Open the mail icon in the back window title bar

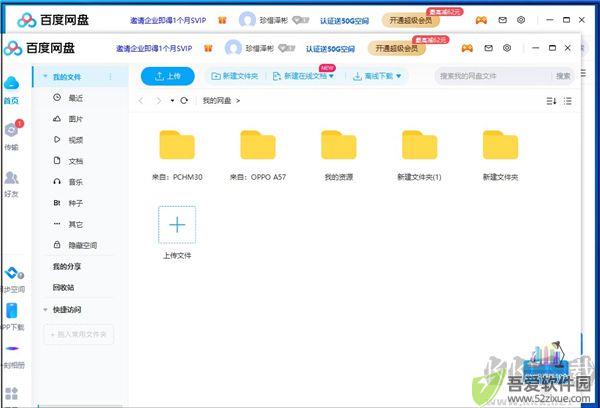[502, 20]
